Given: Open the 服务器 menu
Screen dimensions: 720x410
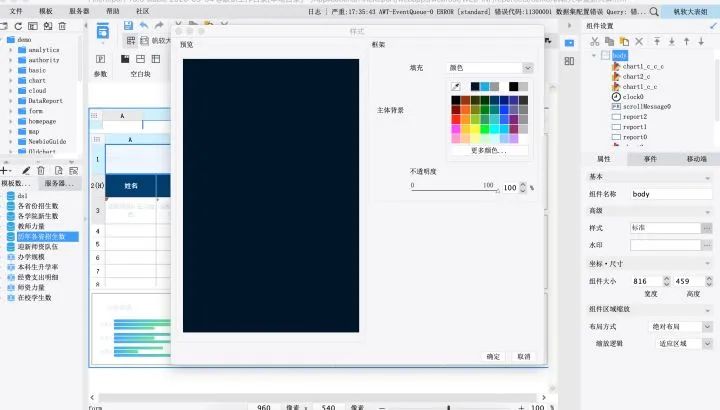Looking at the screenshot, I should pos(79,11).
